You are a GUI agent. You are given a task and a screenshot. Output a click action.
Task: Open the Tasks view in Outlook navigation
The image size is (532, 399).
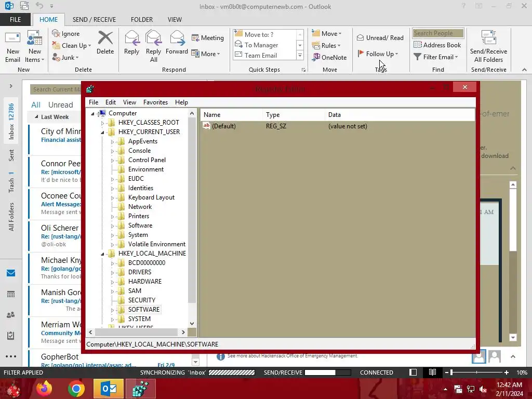[11, 336]
